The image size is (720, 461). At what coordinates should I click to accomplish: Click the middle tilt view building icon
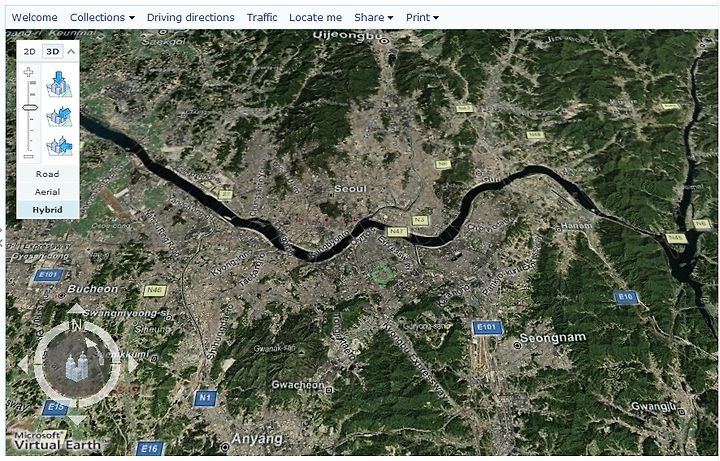click(59, 116)
